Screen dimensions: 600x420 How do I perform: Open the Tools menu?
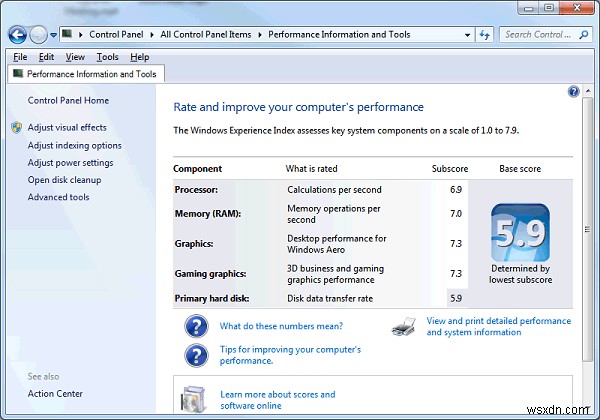tap(108, 57)
